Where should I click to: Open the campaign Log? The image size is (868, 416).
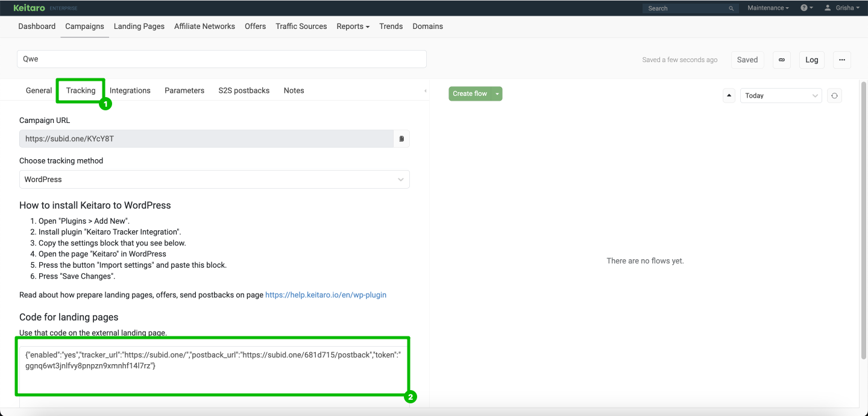[812, 60]
